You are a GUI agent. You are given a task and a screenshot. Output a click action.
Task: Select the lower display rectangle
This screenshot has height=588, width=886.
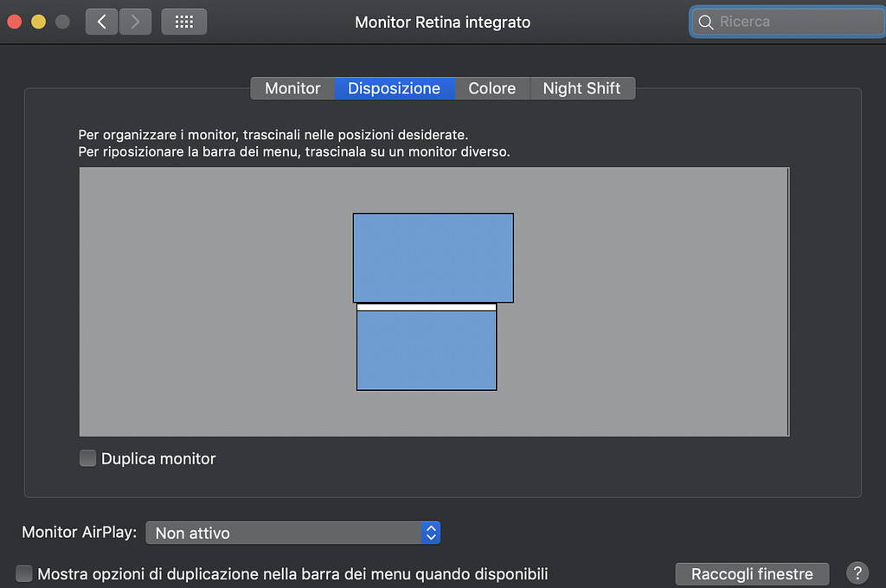point(427,350)
